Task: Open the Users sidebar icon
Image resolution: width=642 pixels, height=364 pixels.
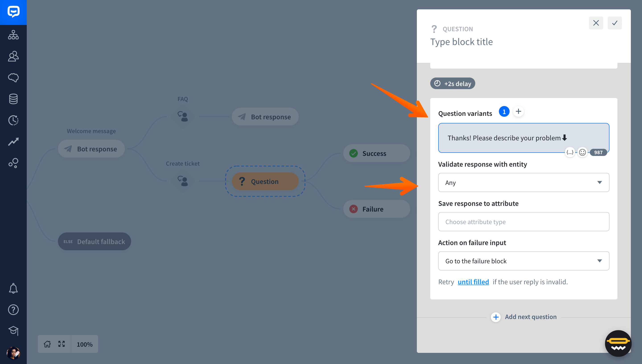Action: [13, 56]
